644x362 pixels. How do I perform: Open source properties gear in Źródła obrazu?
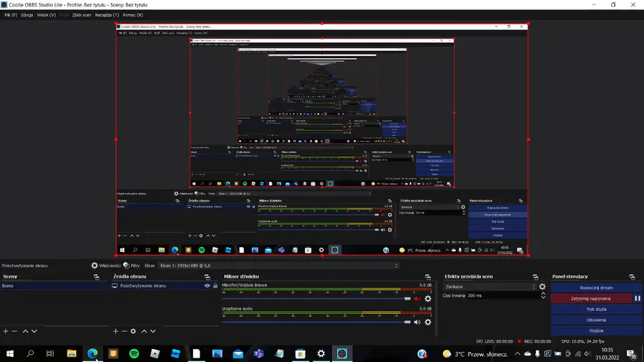(133, 331)
